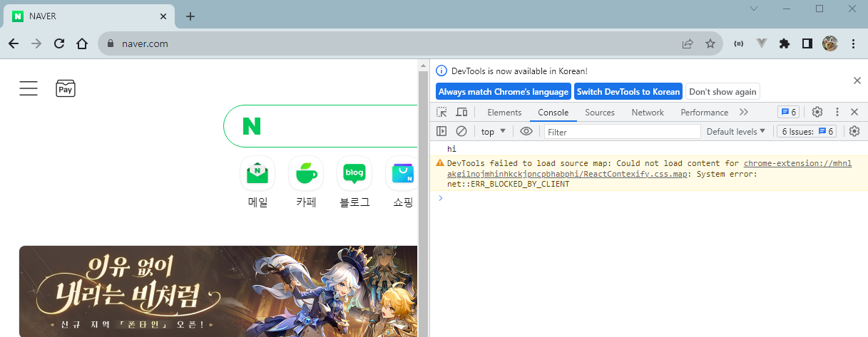Open DevTools customize three-dot menu
This screenshot has height=337, width=868.
837,112
